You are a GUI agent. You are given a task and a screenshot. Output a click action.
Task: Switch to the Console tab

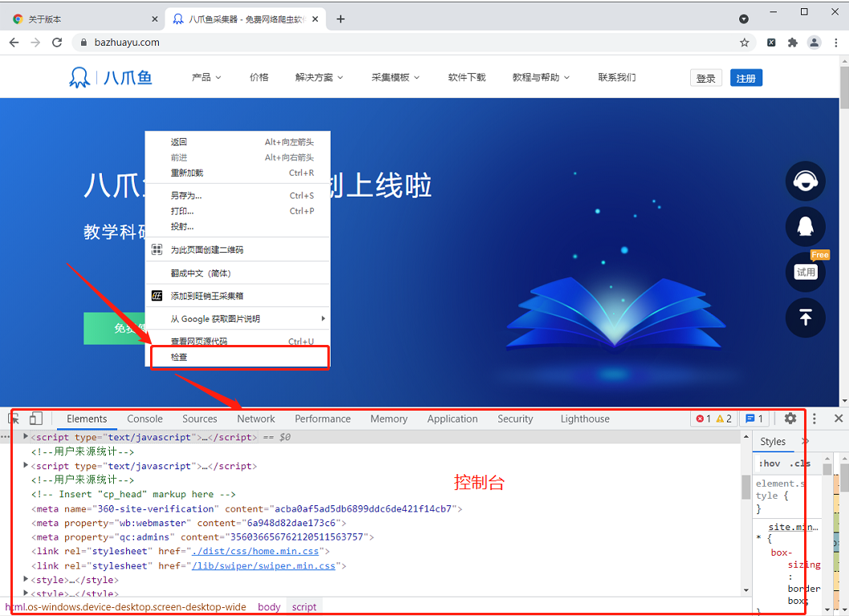(144, 419)
